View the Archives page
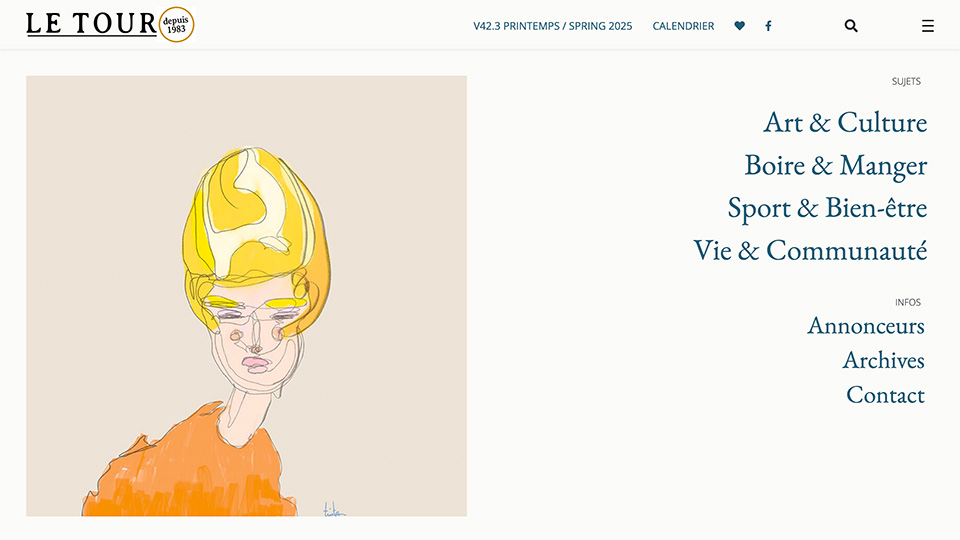This screenshot has height=540, width=960. (883, 360)
